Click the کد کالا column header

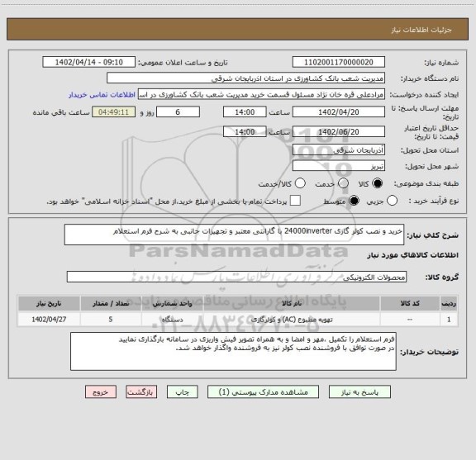(x=410, y=303)
